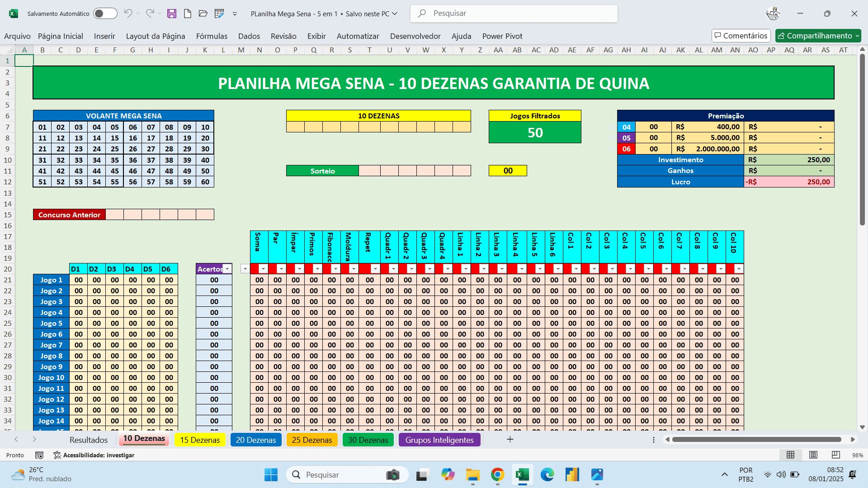Open the Undo history dropdown arrow
868x488 pixels.
pyautogui.click(x=138, y=14)
